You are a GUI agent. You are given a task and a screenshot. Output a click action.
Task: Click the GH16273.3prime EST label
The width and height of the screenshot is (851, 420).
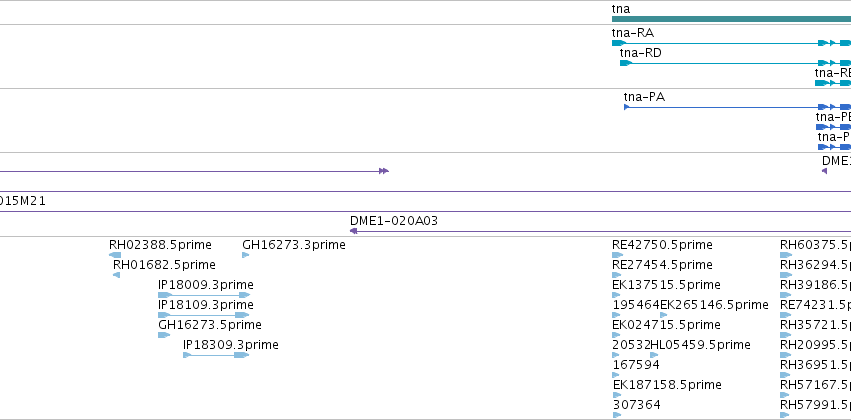click(x=294, y=245)
